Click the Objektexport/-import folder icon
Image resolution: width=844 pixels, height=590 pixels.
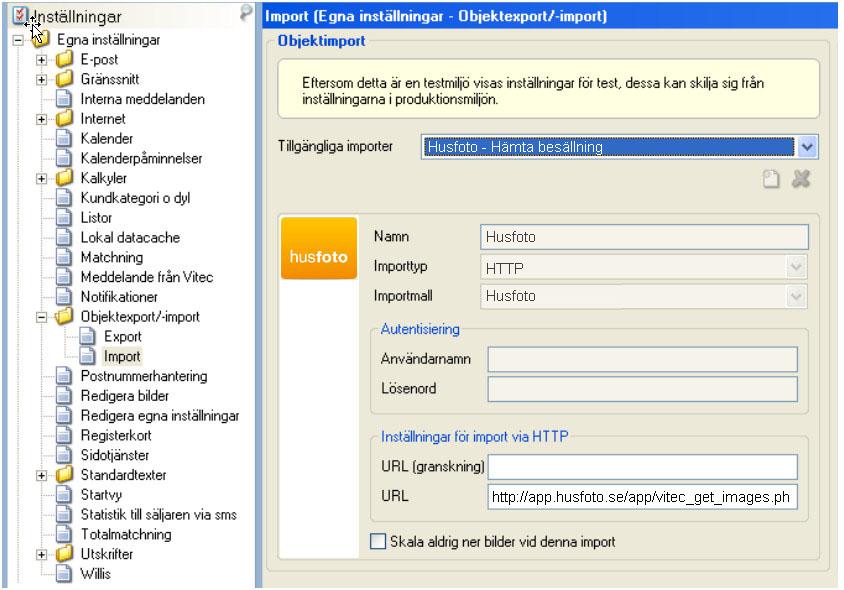point(65,317)
